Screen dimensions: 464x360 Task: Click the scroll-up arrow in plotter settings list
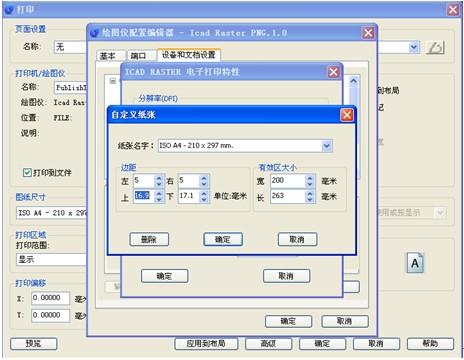point(354,81)
